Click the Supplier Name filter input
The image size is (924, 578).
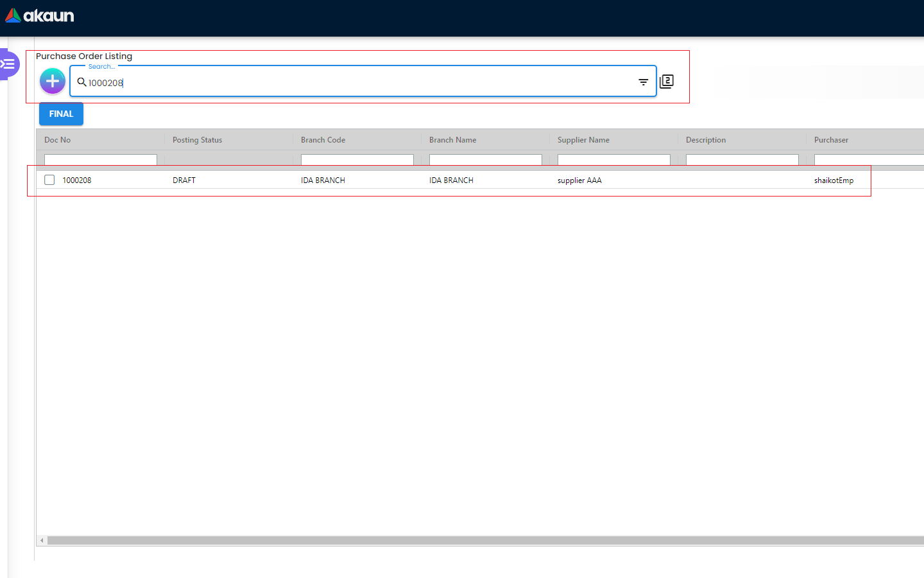[614, 160]
